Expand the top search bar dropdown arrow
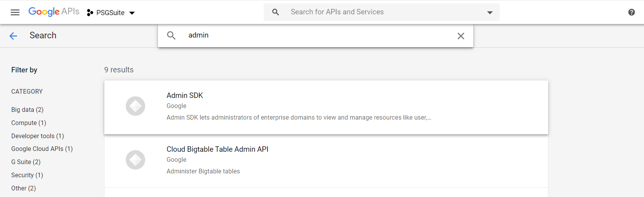This screenshot has height=197, width=644. click(x=490, y=12)
